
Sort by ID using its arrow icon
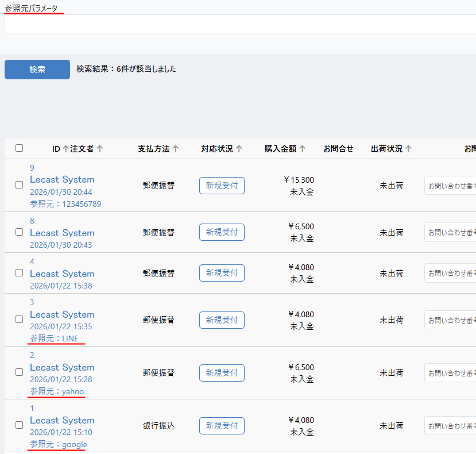(x=65, y=149)
